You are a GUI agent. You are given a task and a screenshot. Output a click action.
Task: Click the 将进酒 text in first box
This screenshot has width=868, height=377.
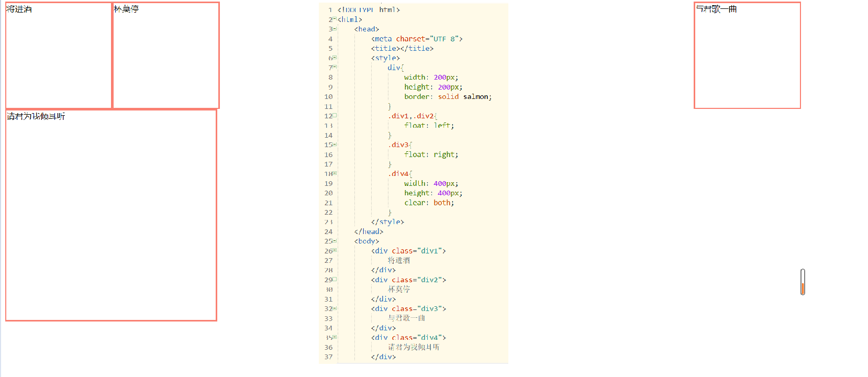19,9
